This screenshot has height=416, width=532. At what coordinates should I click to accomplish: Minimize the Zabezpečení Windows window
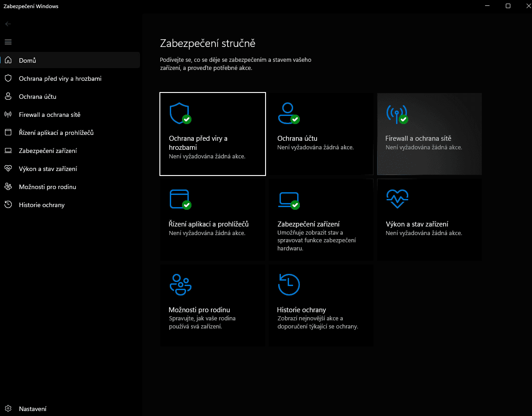pyautogui.click(x=487, y=6)
